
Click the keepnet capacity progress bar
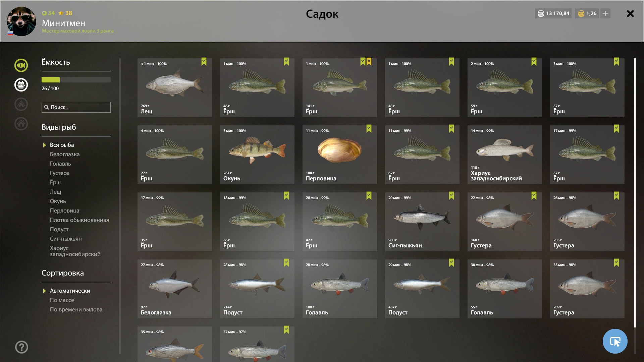(76, 80)
